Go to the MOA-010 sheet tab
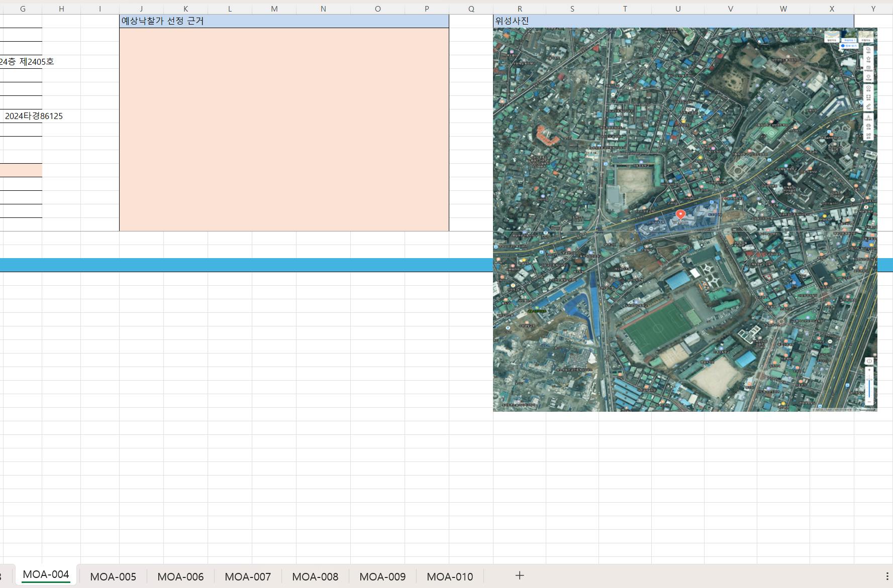Image resolution: width=893 pixels, height=588 pixels. tap(450, 576)
